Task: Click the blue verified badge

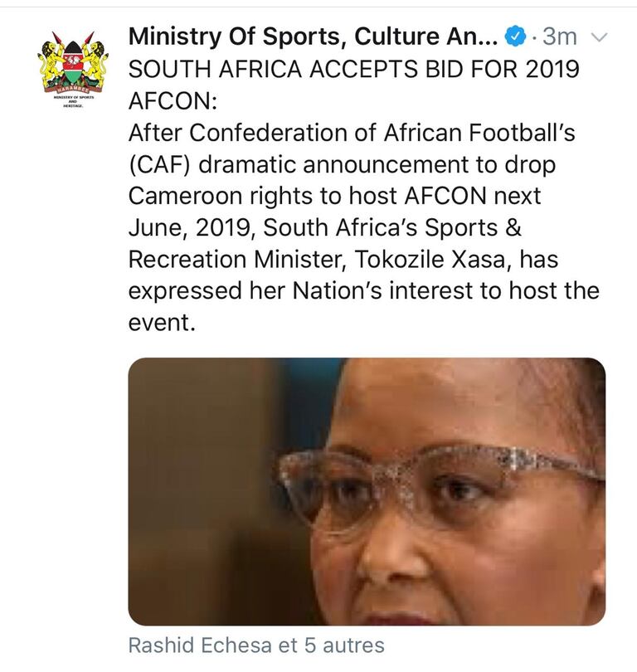Action: coord(515,37)
